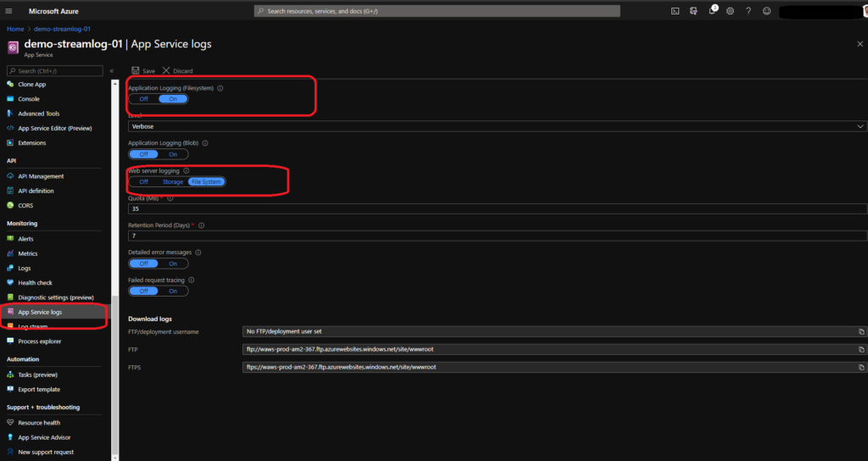Click the Save disk icon
868x461 pixels.
[x=136, y=71]
